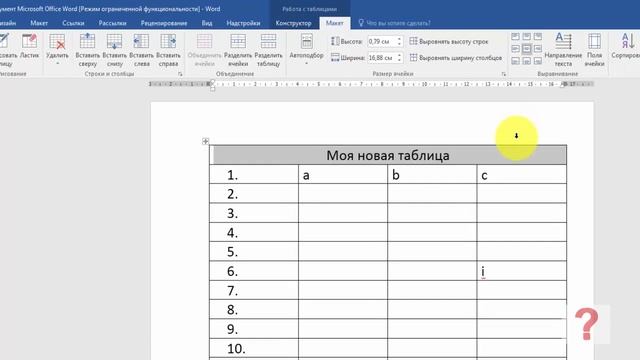Click the cell numbered '1.'
This screenshot has height=360, width=640.
point(254,175)
